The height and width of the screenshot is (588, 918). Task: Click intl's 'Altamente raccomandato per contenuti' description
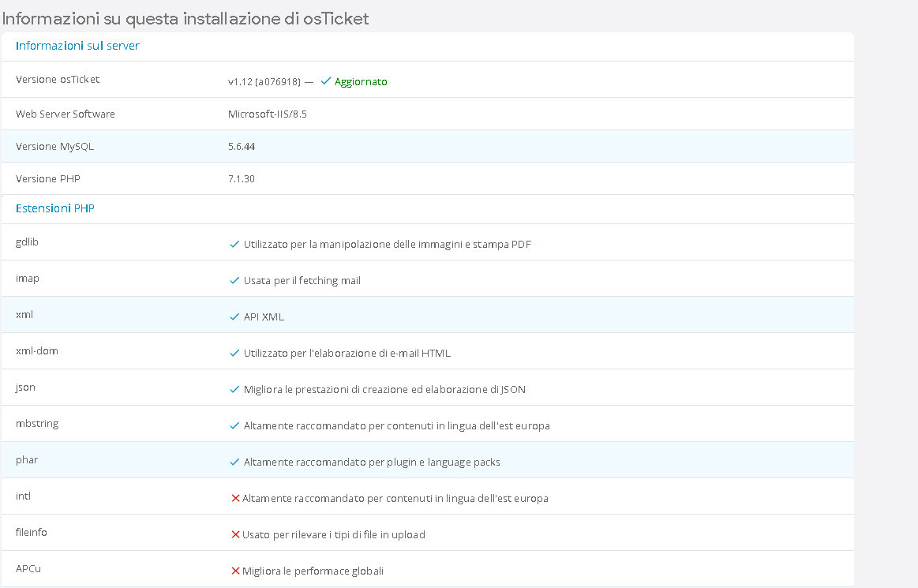[x=395, y=498]
